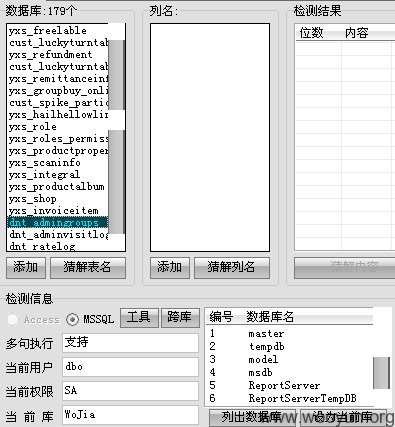395x427 pixels.
Task: Click the empty 列名 list box
Action: pos(210,137)
